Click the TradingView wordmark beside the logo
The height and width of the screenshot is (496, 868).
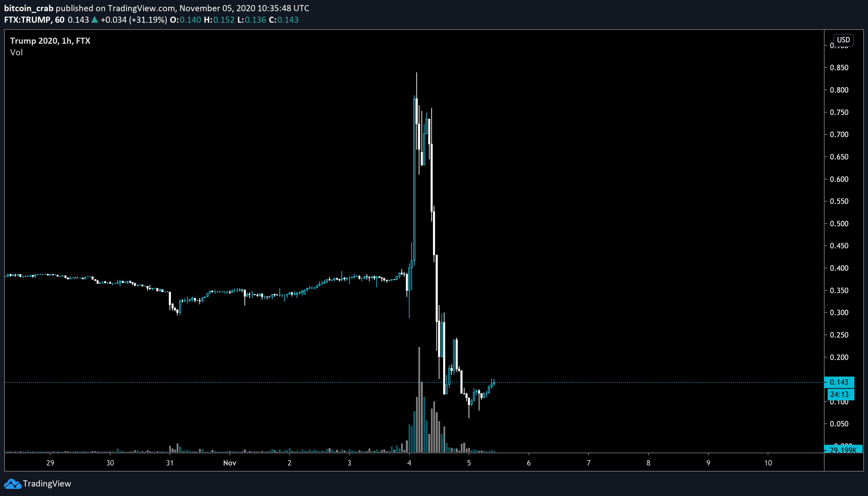tap(47, 484)
